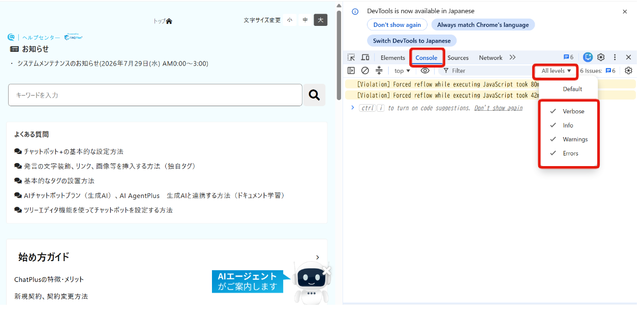Open the top JavaScript context dropdown
This screenshot has width=644, height=318.
tap(402, 71)
